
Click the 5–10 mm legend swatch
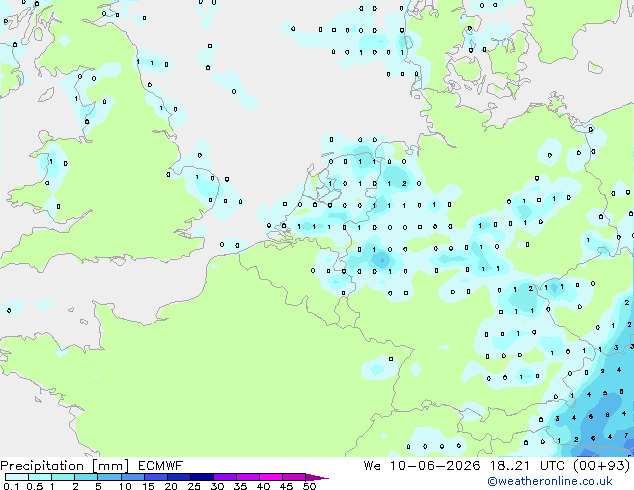109,477
